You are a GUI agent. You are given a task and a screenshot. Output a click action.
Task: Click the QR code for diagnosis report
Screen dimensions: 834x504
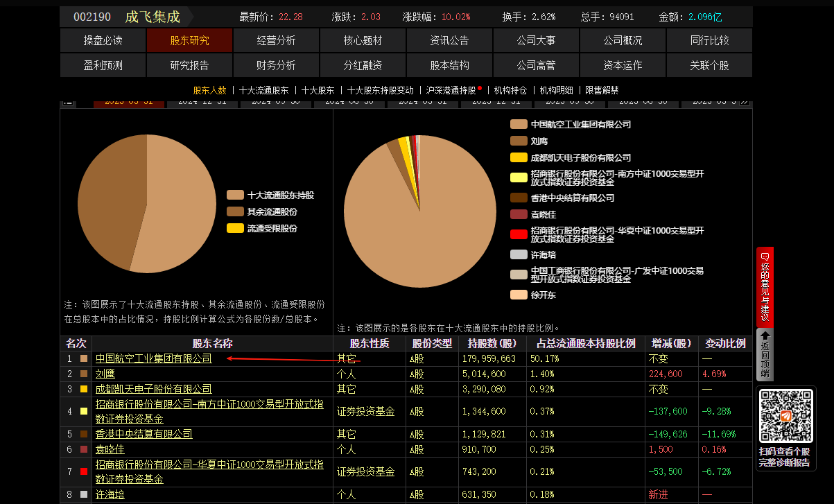point(785,415)
